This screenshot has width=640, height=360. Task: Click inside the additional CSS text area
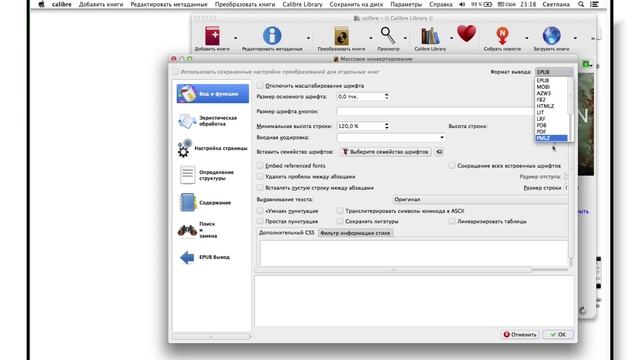click(413, 253)
